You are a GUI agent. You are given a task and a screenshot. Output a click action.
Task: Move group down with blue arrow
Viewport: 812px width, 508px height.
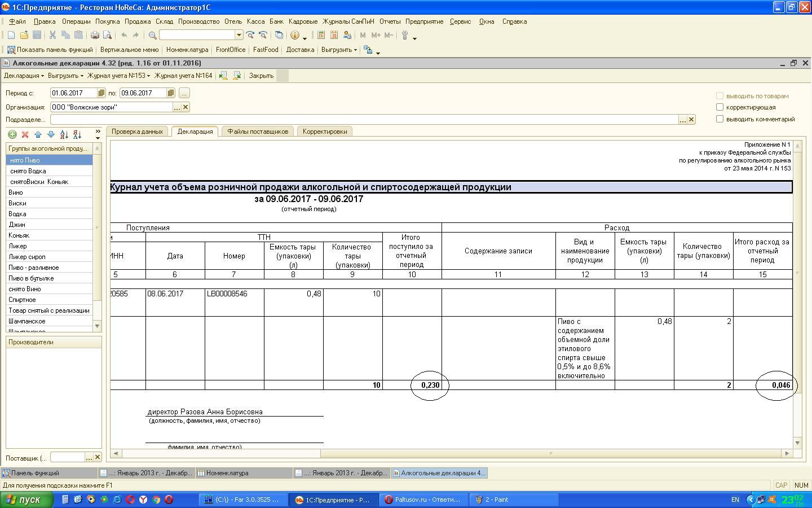51,134
